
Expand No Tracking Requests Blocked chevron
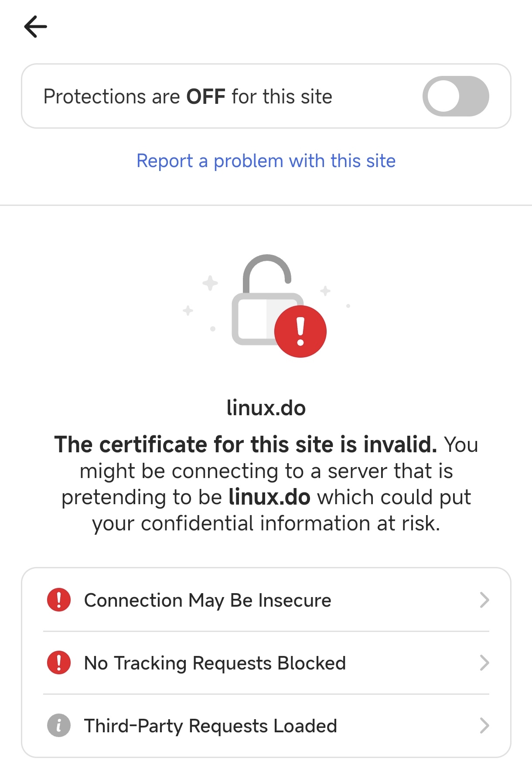484,663
